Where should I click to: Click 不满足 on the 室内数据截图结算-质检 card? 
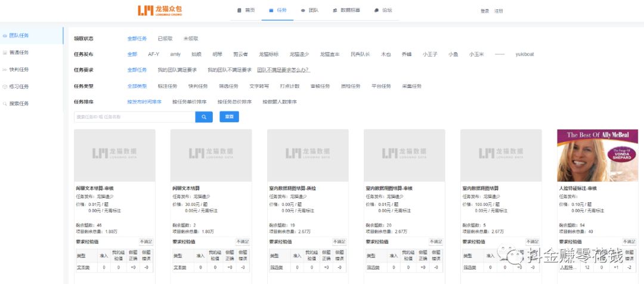pos(339,242)
